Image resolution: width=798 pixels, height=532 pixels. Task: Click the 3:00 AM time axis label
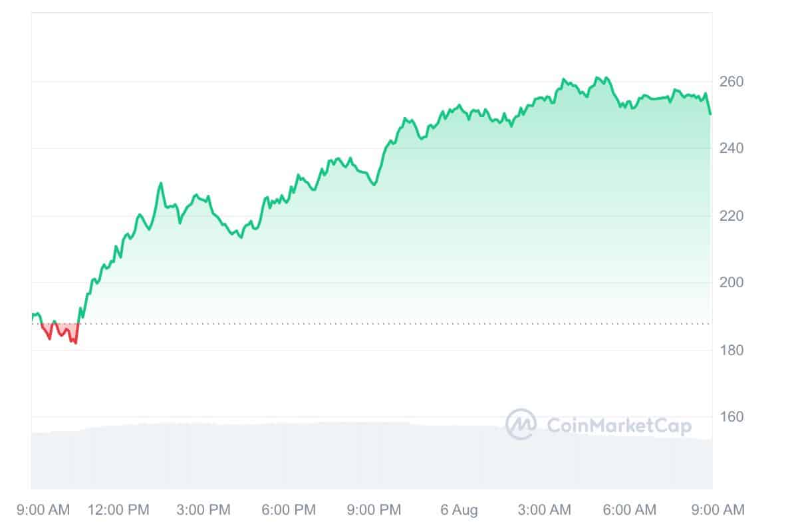[x=543, y=510]
